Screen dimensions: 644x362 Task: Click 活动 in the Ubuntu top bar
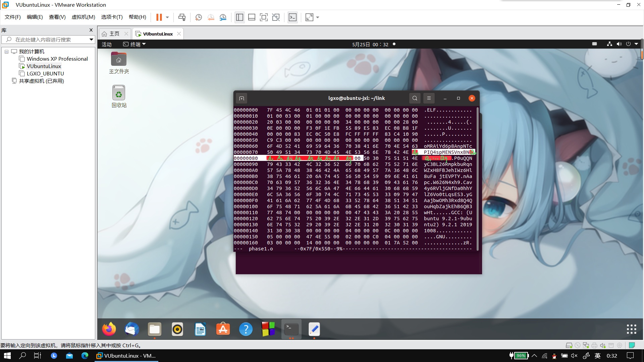click(x=107, y=44)
